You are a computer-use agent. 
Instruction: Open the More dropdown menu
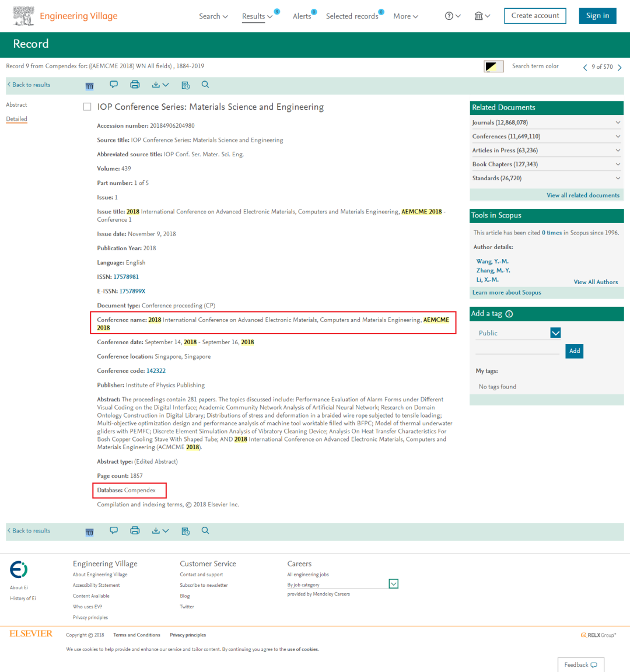[x=405, y=16]
